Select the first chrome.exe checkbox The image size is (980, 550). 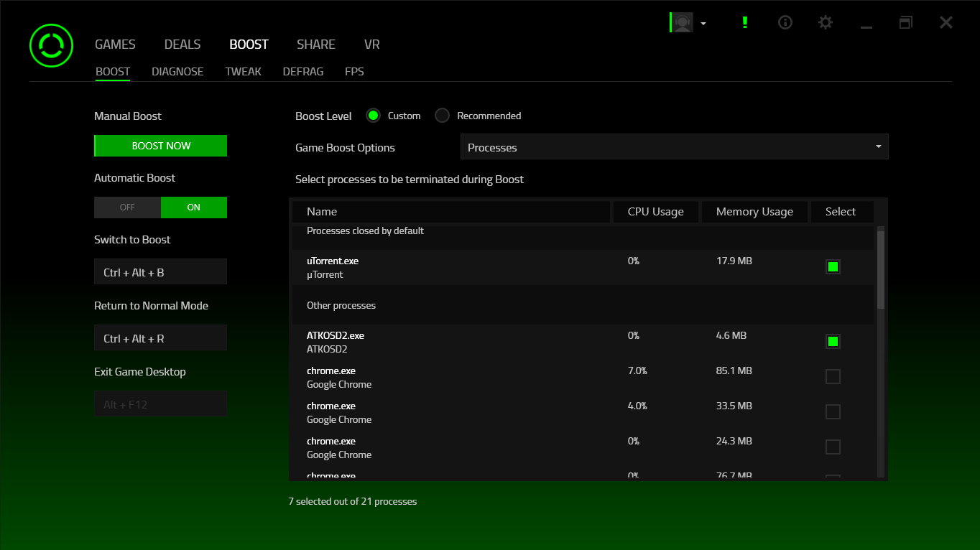833,376
